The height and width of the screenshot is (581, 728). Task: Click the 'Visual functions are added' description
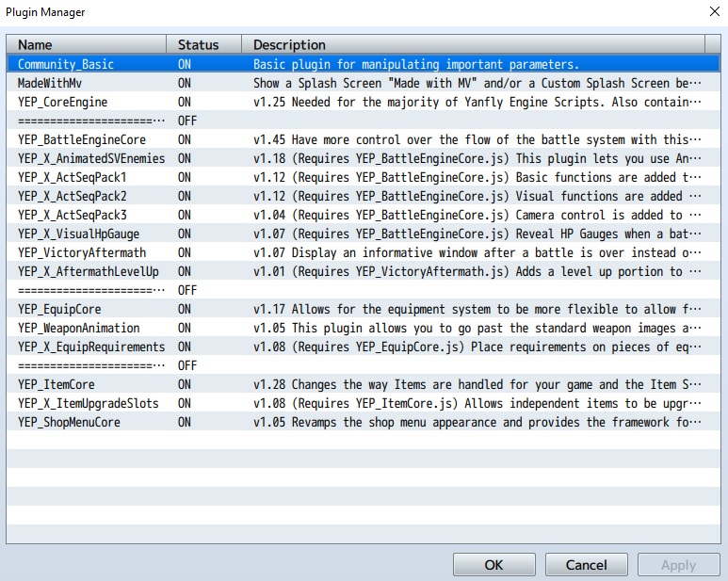tap(477, 196)
